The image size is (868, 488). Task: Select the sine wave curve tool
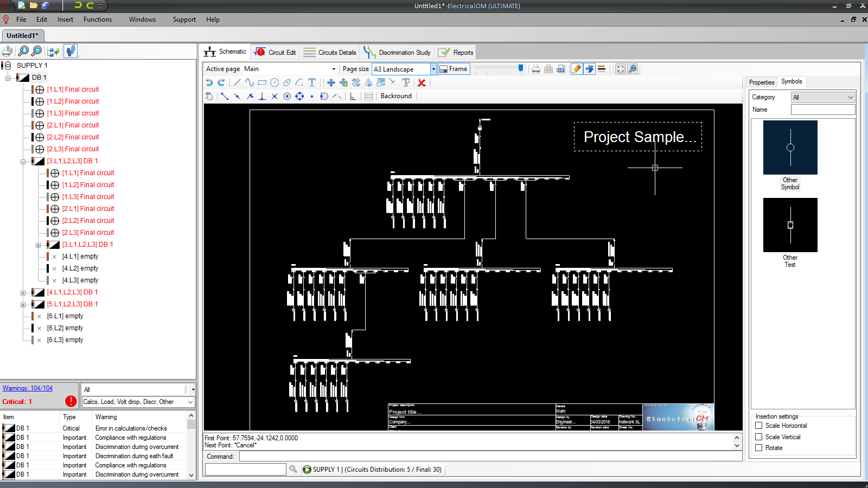pos(250,83)
